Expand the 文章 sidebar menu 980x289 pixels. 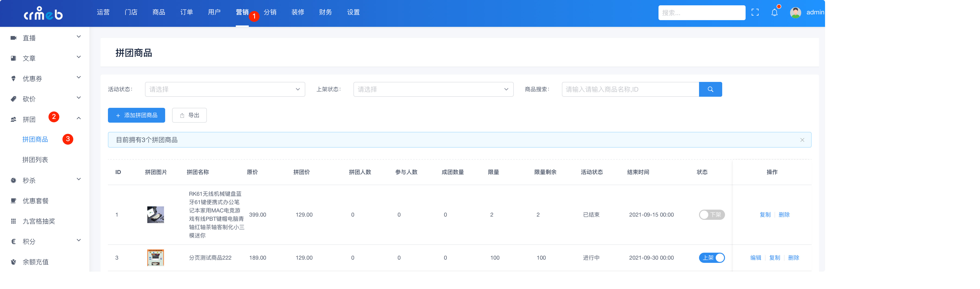[79, 57]
